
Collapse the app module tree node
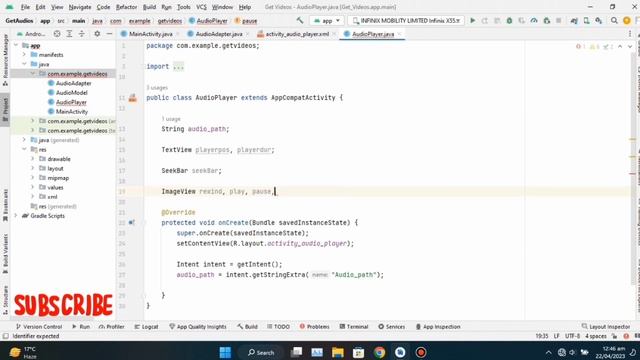coord(16,45)
